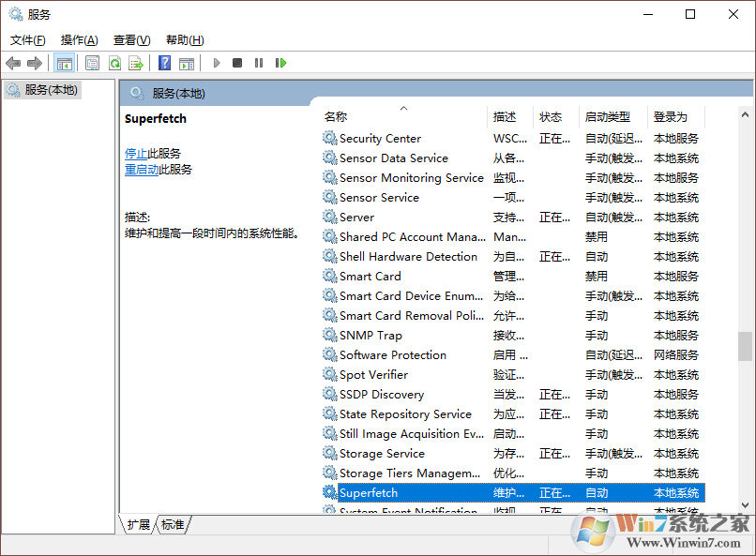Refresh the service list via toolbar icon
Image resolution: width=756 pixels, height=556 pixels.
click(114, 63)
